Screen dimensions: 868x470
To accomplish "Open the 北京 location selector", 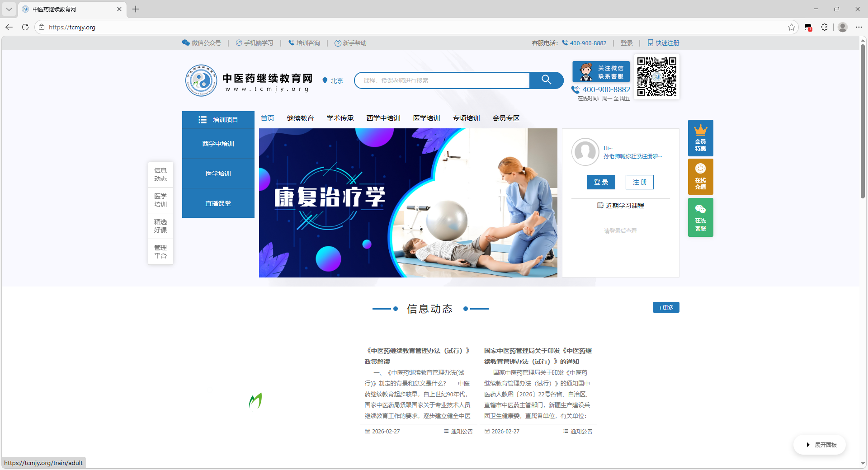I will pos(333,81).
